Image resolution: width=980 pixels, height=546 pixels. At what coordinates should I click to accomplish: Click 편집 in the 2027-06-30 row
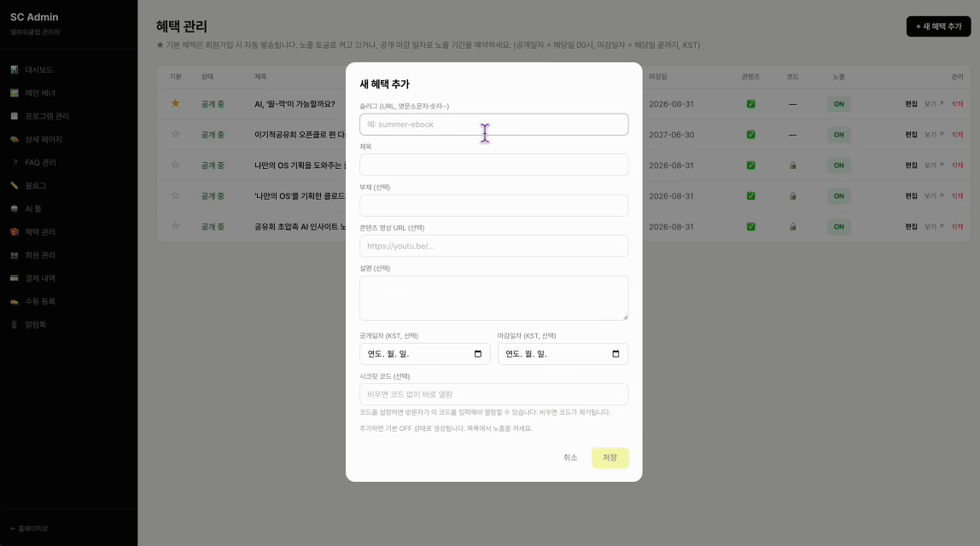pyautogui.click(x=911, y=135)
